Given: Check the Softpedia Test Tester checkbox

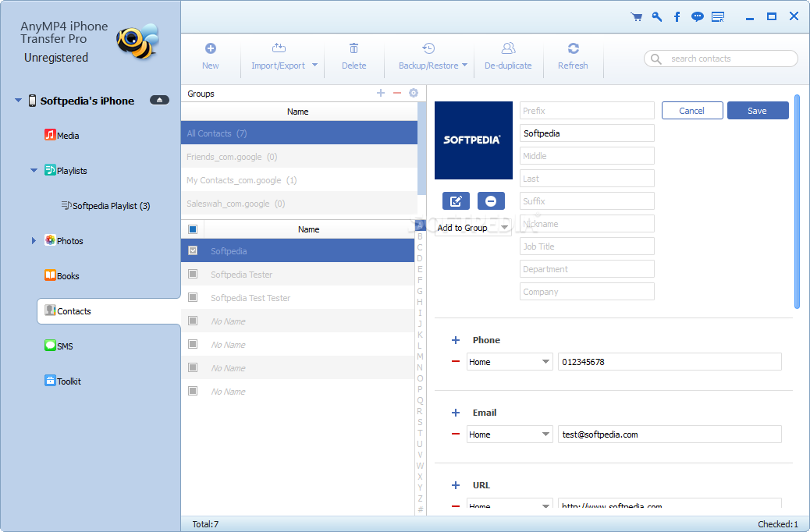Looking at the screenshot, I should coord(193,297).
